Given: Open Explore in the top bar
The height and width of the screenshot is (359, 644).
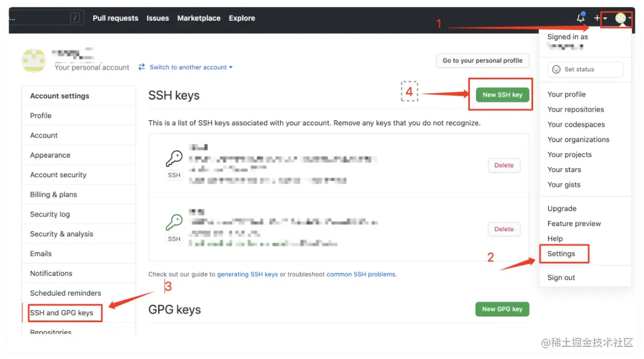Looking at the screenshot, I should [242, 18].
